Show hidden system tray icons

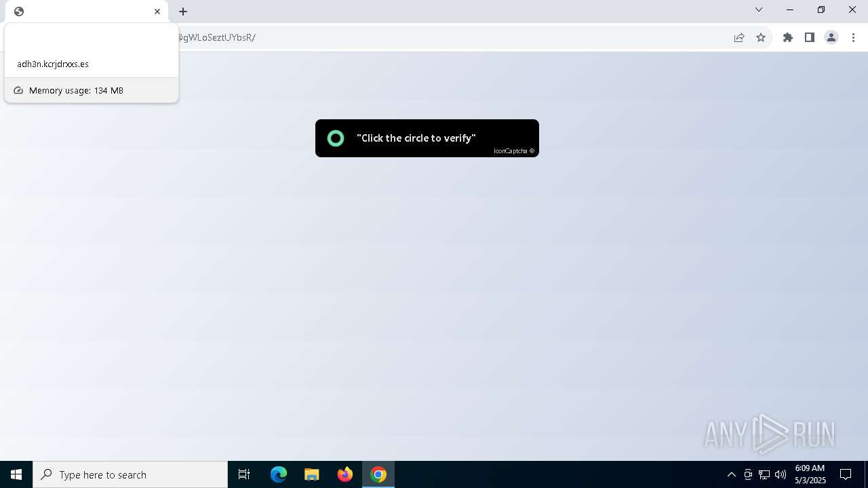click(731, 474)
